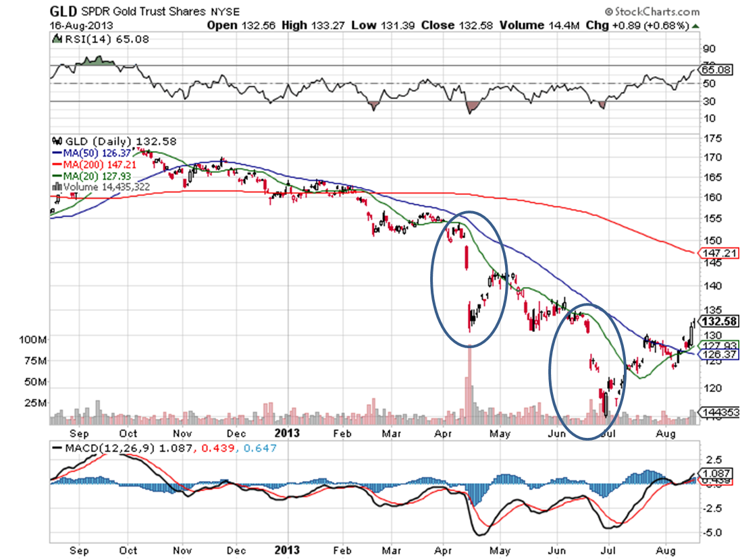Click the 170 price axis label
The width and height of the screenshot is (740, 560).
click(712, 158)
